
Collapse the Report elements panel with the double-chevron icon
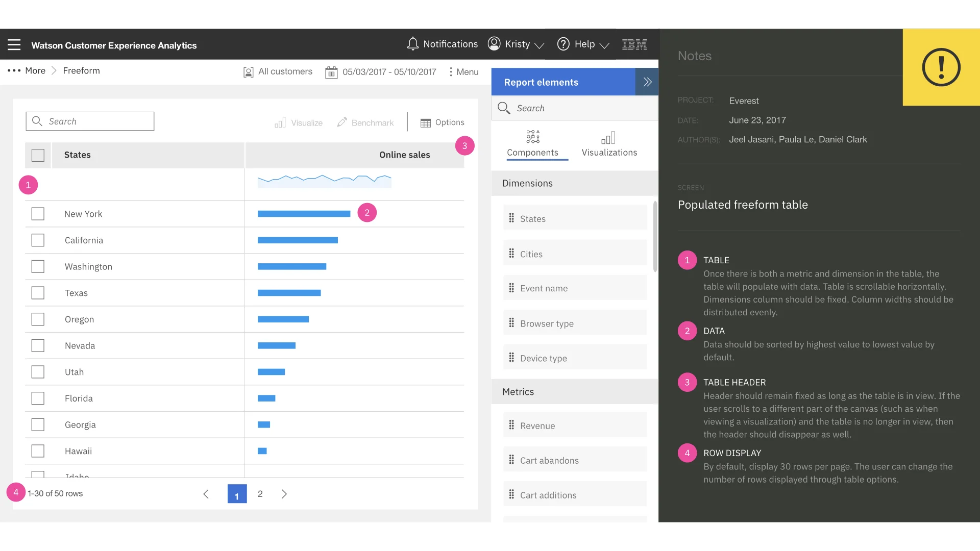[647, 82]
